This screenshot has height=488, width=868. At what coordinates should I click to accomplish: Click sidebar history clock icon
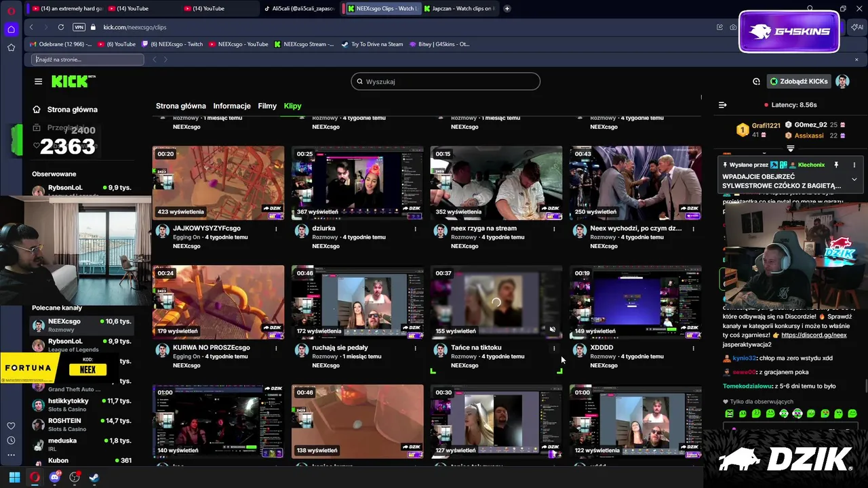point(11,441)
